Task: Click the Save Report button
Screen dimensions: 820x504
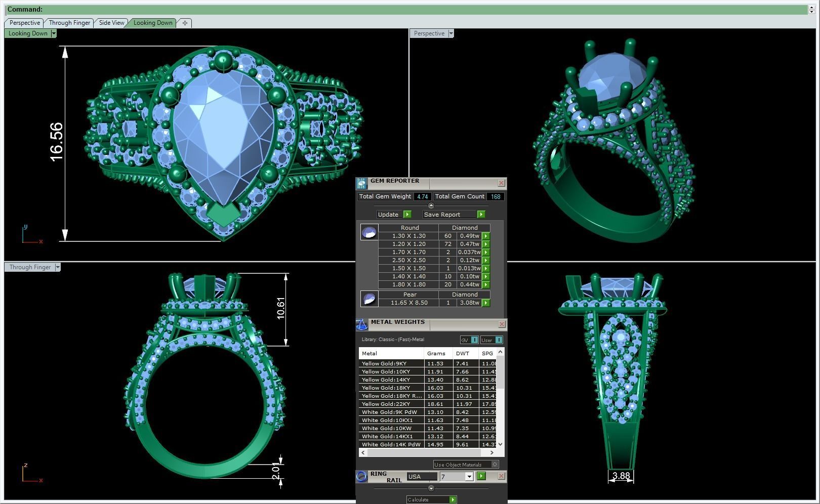Action: tap(449, 215)
